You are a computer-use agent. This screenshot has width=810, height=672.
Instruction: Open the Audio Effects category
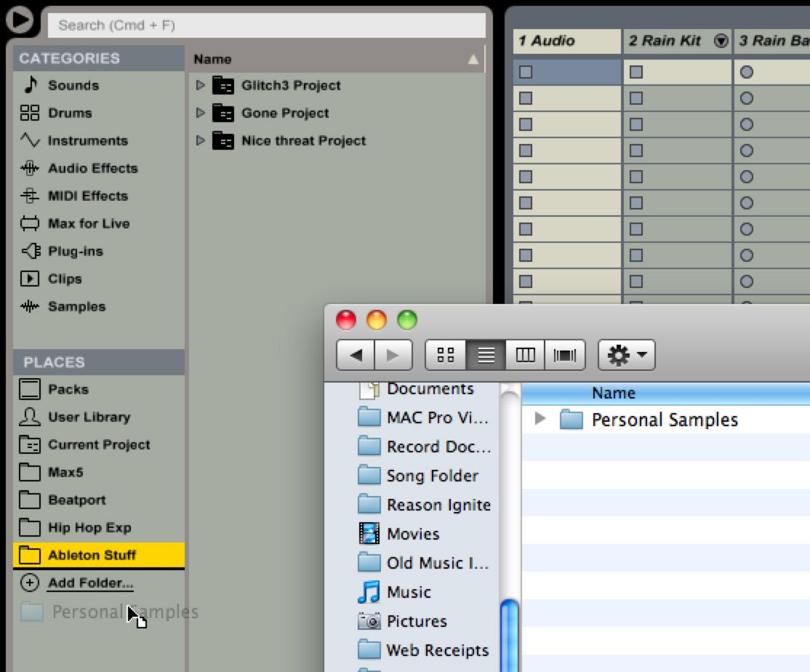pyautogui.click(x=99, y=169)
